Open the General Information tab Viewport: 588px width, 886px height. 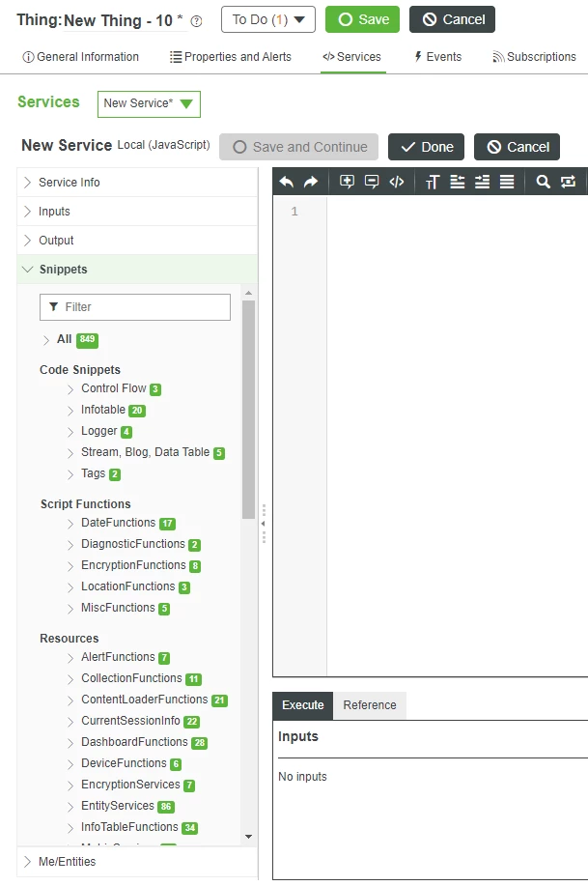point(80,57)
